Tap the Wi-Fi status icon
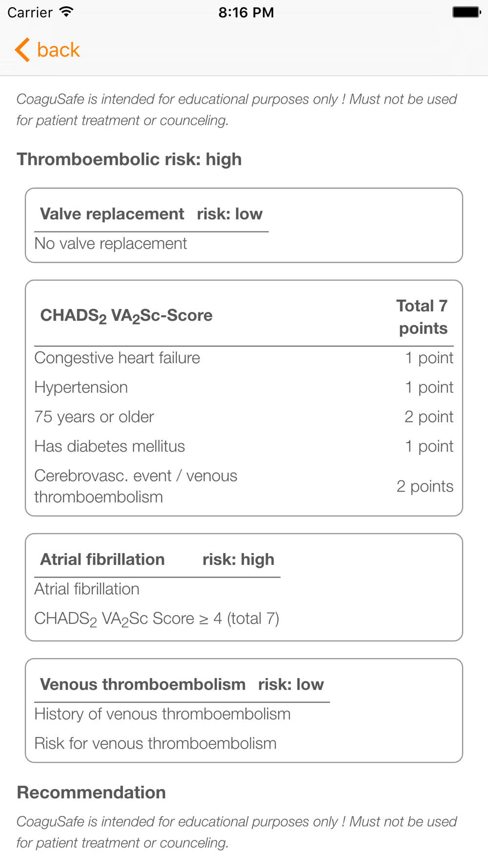The width and height of the screenshot is (488, 868). [66, 12]
